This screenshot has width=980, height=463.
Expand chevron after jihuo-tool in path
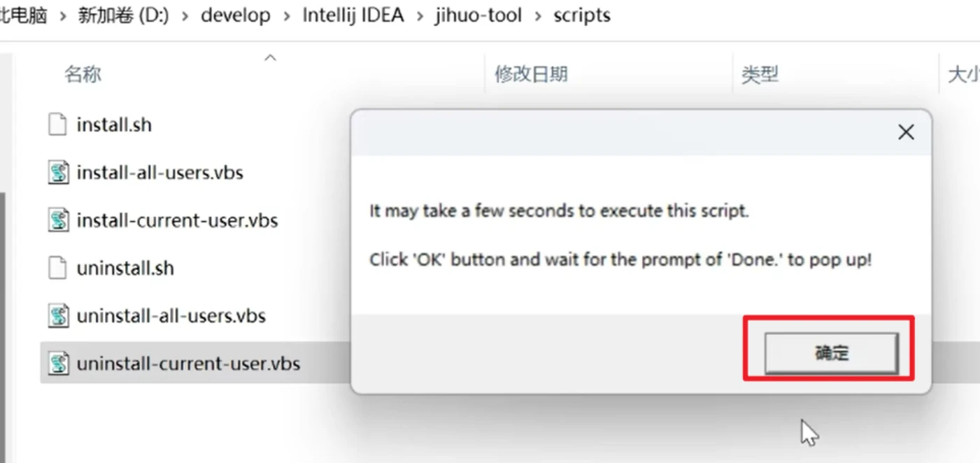(x=538, y=16)
